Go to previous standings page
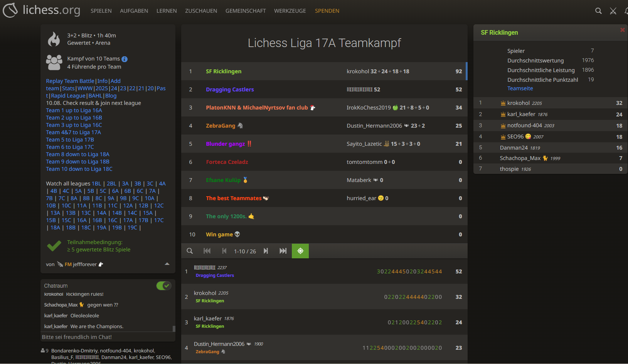The width and height of the screenshot is (628, 364). click(x=224, y=251)
